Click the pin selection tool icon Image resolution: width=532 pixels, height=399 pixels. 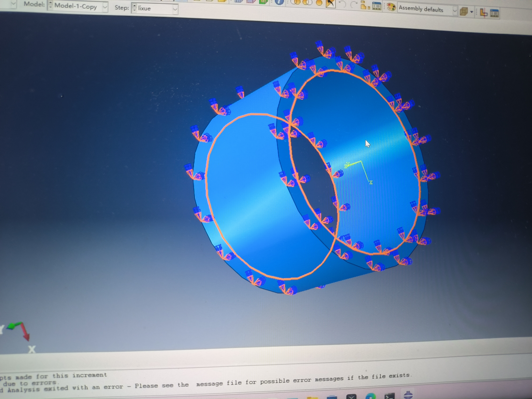(x=331, y=3)
